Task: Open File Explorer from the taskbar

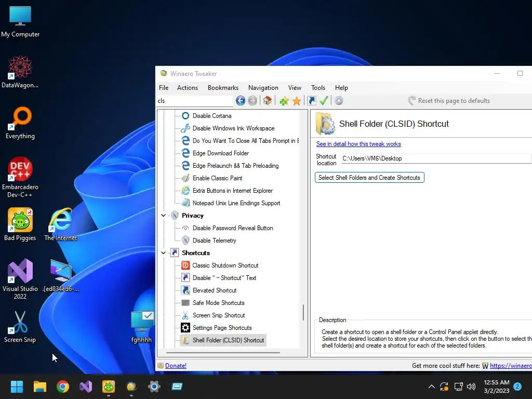Action: pyautogui.click(x=39, y=387)
